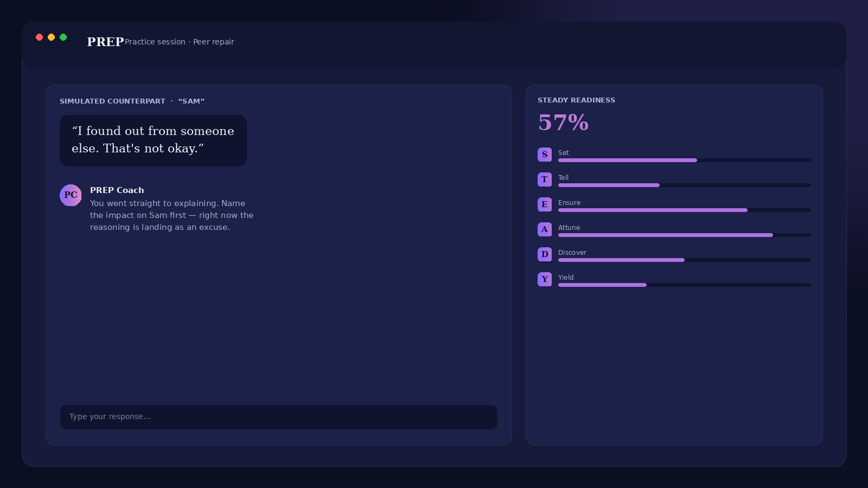Click the Discover progress bar

coord(685,260)
